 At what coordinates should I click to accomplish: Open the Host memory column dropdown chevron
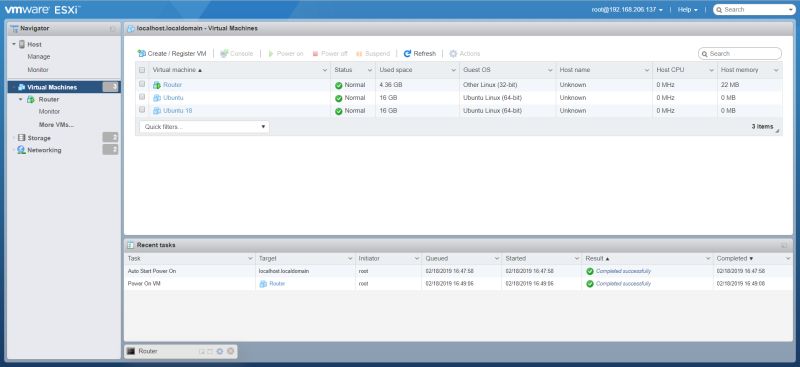776,70
